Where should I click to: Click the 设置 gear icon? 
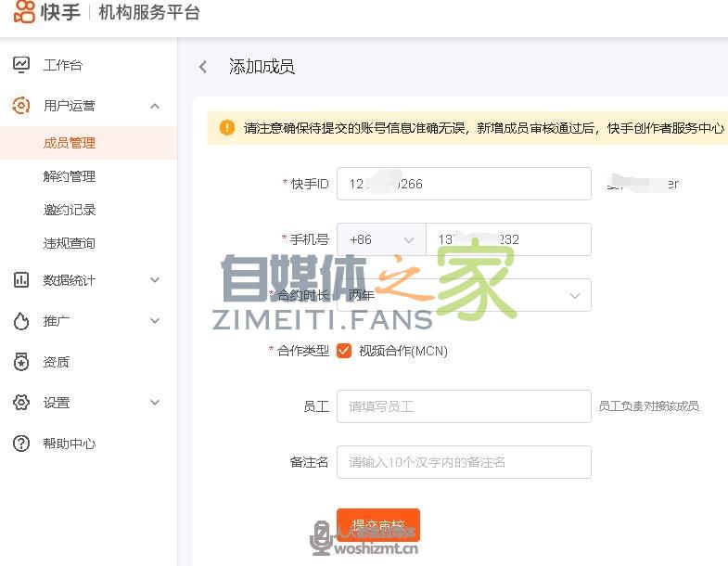coord(20,403)
